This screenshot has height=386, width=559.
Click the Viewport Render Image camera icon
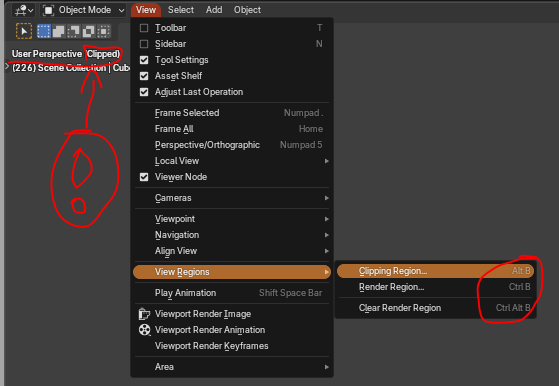pos(144,314)
